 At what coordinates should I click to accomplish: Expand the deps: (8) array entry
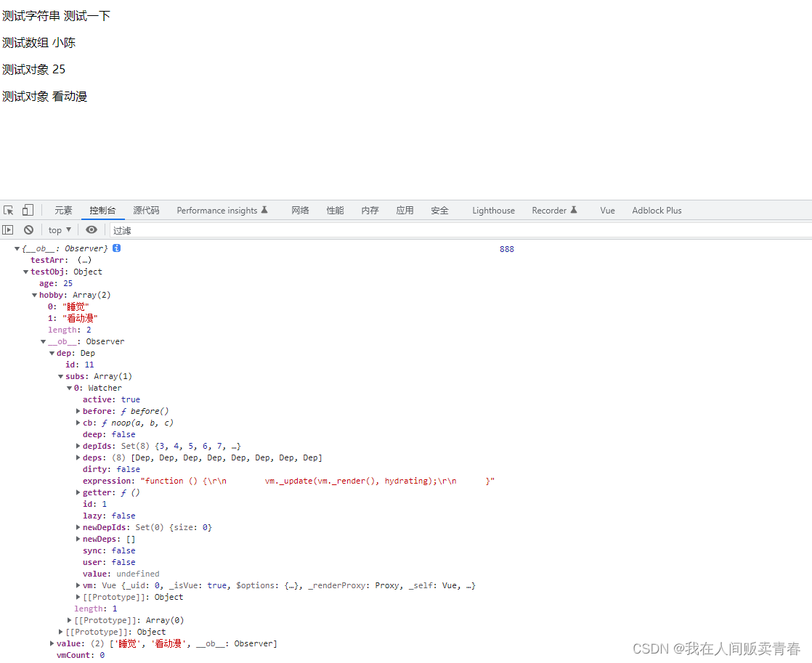click(78, 457)
